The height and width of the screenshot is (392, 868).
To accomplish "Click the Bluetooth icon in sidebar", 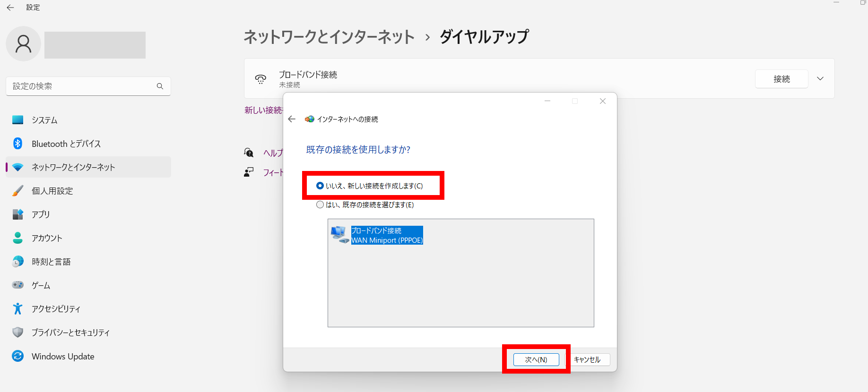I will point(17,144).
